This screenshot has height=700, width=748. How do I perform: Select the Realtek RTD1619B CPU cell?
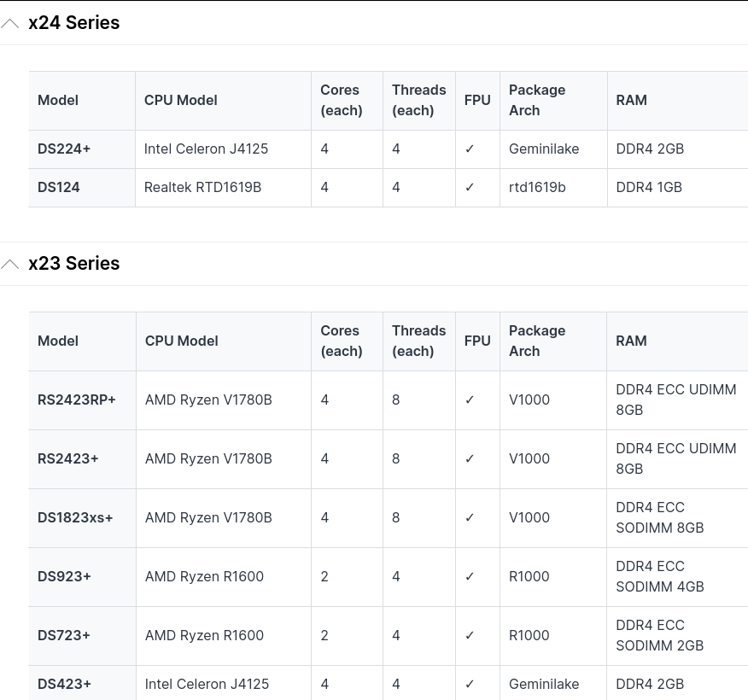tap(203, 188)
